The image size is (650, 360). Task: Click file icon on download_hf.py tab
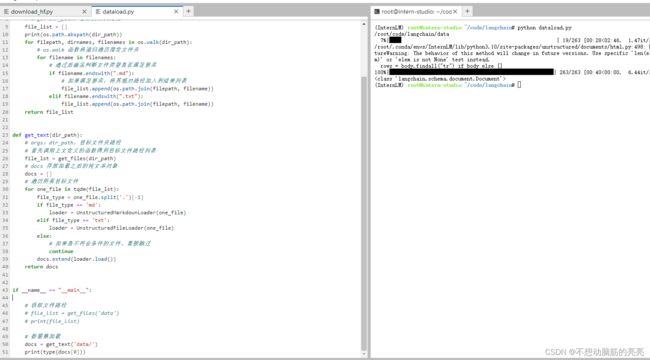tap(6, 12)
